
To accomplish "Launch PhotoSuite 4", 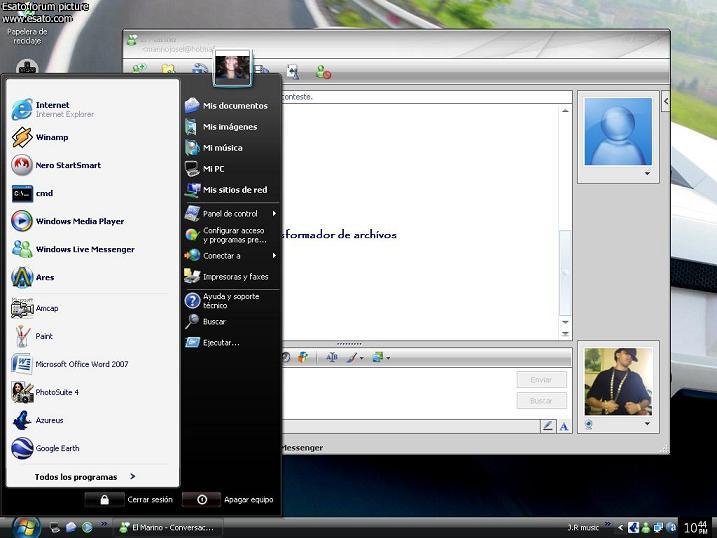I will click(91, 392).
